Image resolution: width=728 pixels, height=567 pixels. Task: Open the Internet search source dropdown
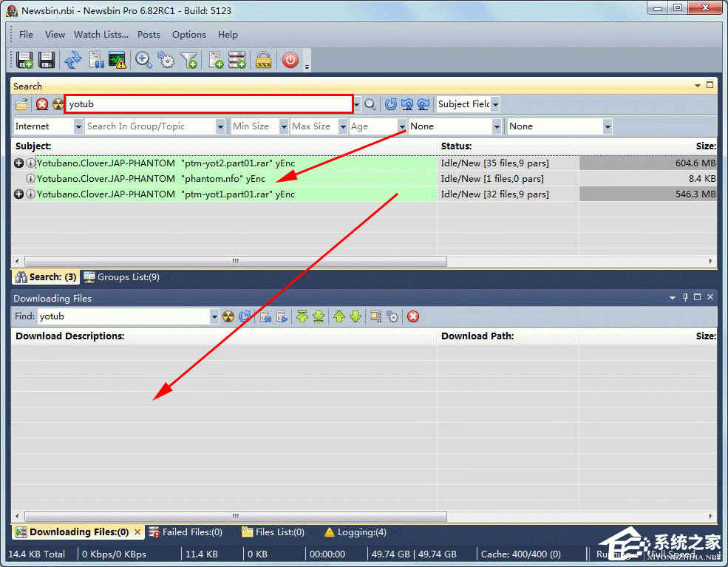pos(78,126)
